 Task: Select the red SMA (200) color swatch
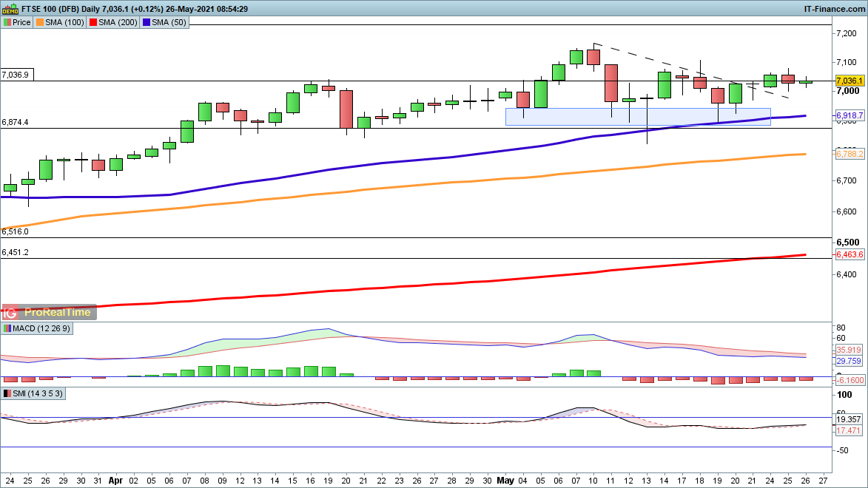[x=93, y=22]
